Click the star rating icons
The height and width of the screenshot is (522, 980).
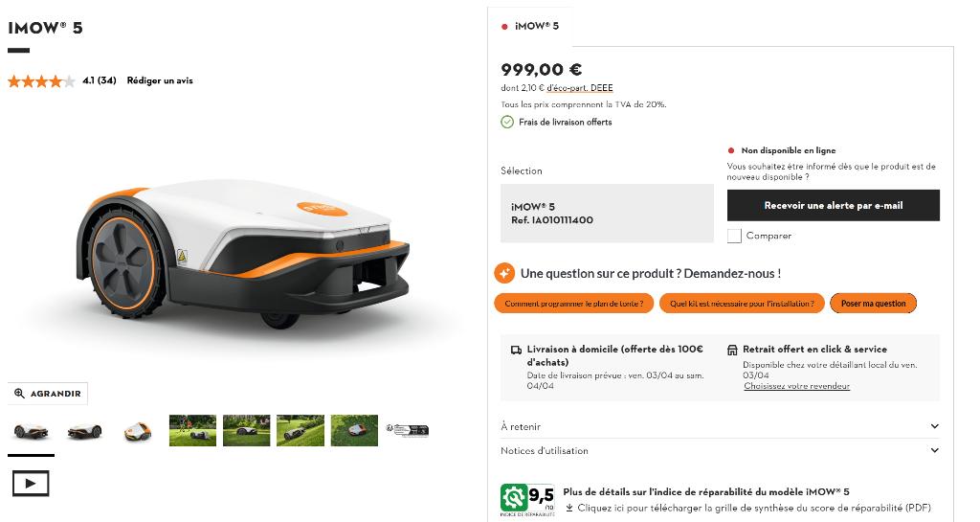[x=41, y=80]
